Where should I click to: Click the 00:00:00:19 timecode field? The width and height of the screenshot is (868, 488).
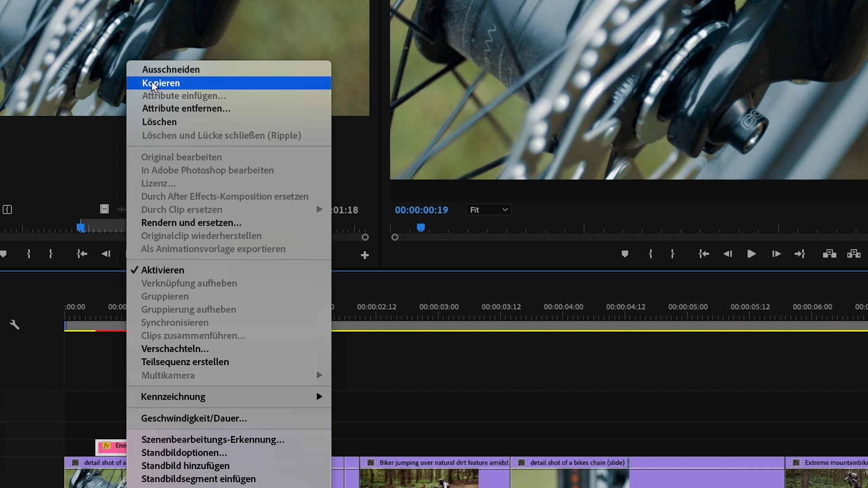coord(421,210)
